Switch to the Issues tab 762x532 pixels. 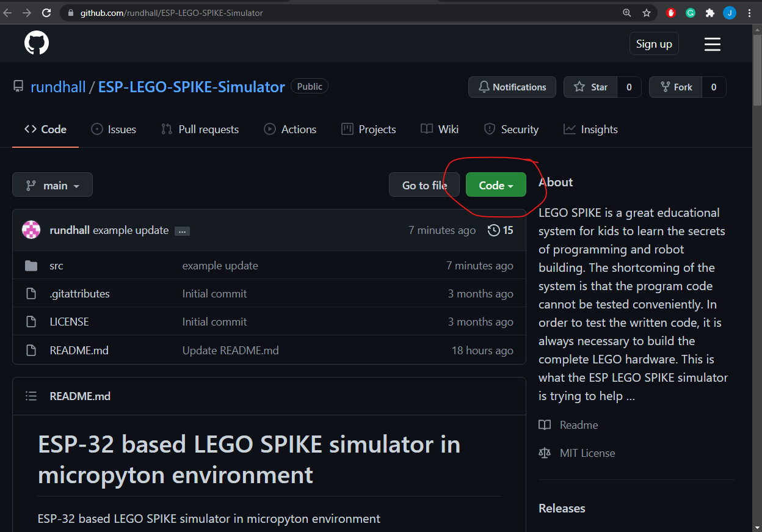point(114,129)
